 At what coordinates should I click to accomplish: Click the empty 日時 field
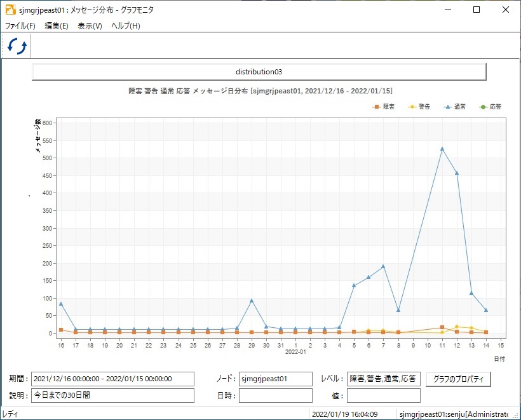point(276,395)
